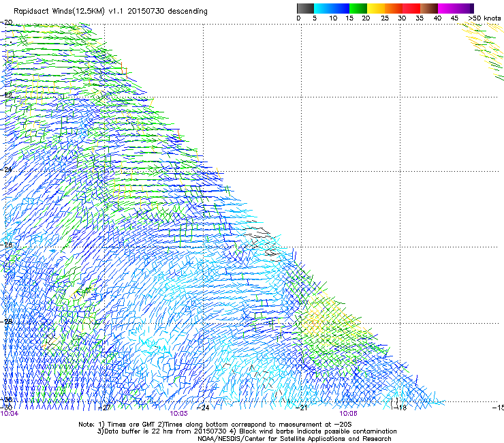Click the "-27" longitude axis label
The image size is (504, 443).
105,408
